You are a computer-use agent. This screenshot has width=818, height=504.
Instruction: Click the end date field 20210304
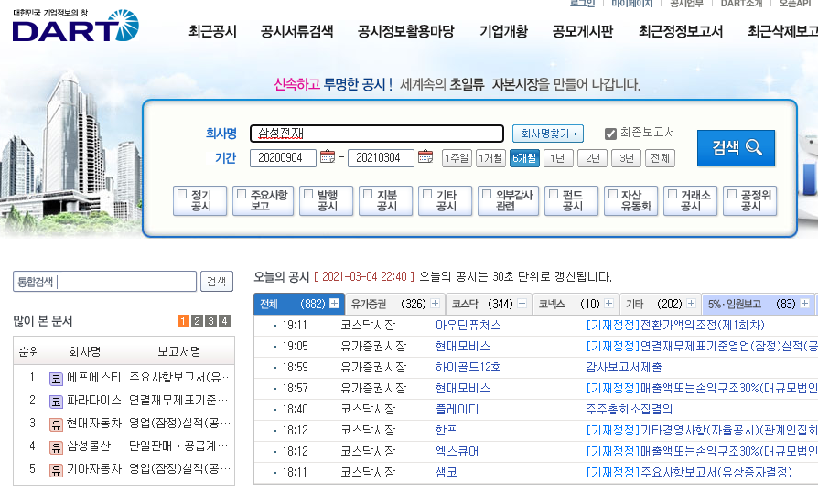(381, 158)
